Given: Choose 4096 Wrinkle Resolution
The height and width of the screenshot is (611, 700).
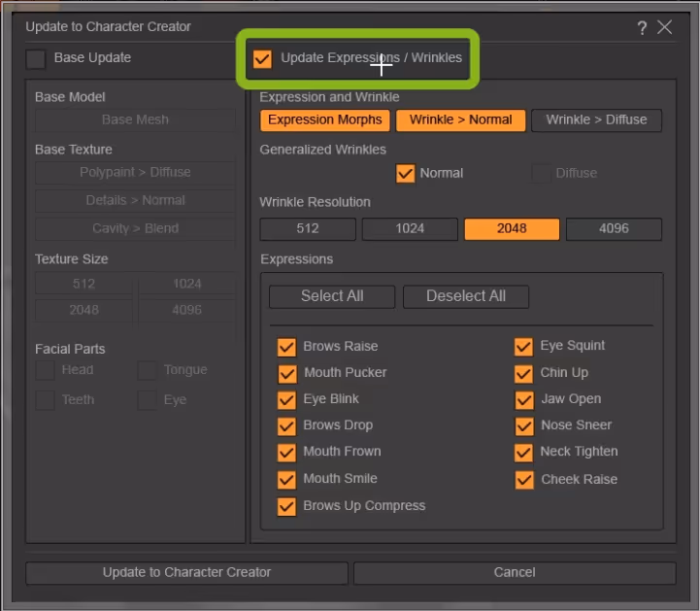Looking at the screenshot, I should pos(614,229).
